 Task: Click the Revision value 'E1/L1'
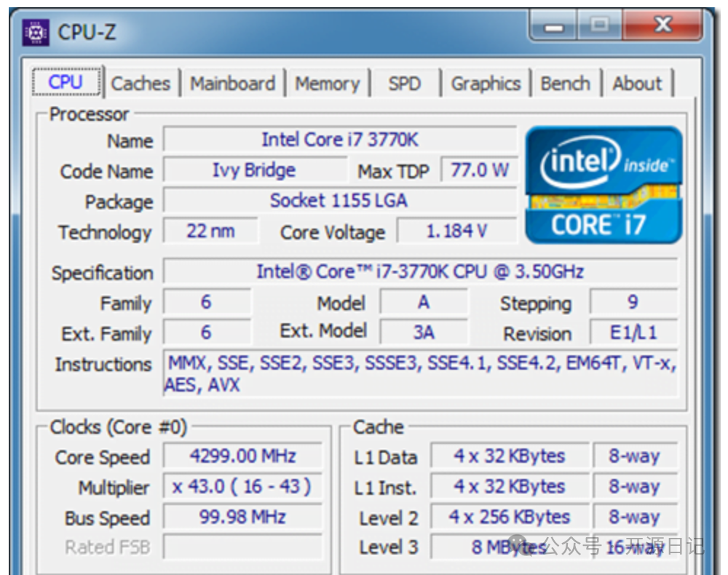[x=633, y=333]
